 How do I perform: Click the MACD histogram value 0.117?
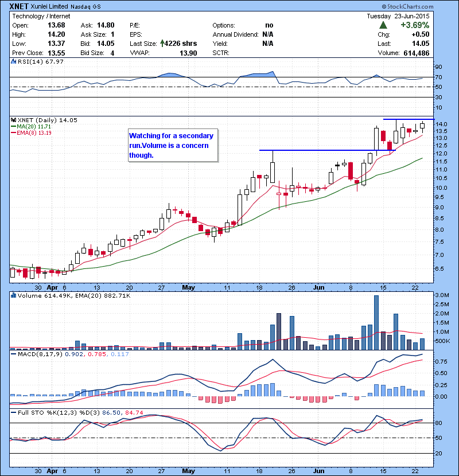coord(120,354)
